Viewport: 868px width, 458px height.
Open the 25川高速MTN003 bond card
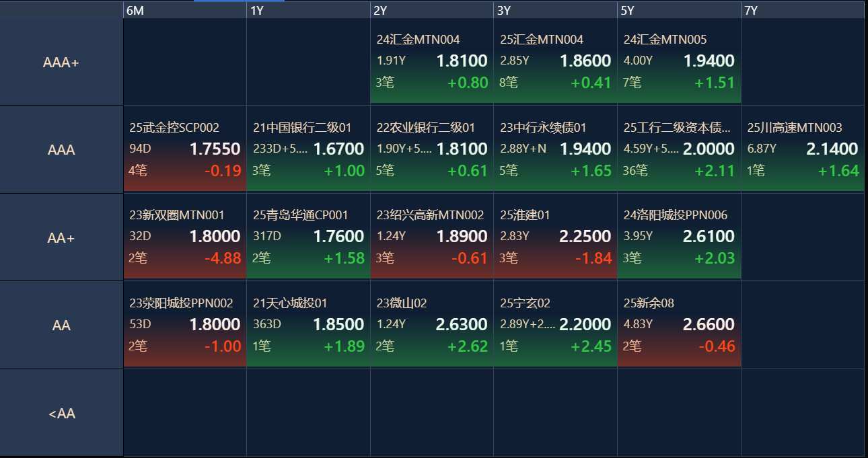[x=803, y=149]
